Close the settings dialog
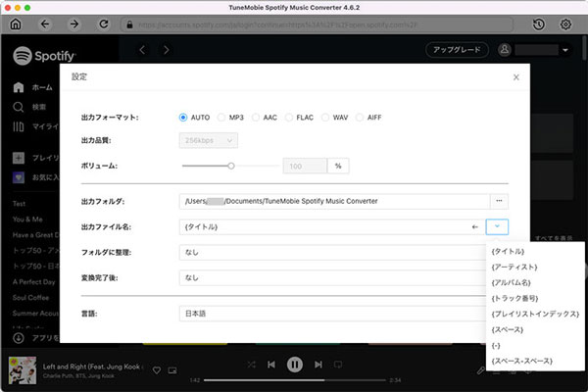Image resolution: width=588 pixels, height=392 pixels. (x=516, y=77)
